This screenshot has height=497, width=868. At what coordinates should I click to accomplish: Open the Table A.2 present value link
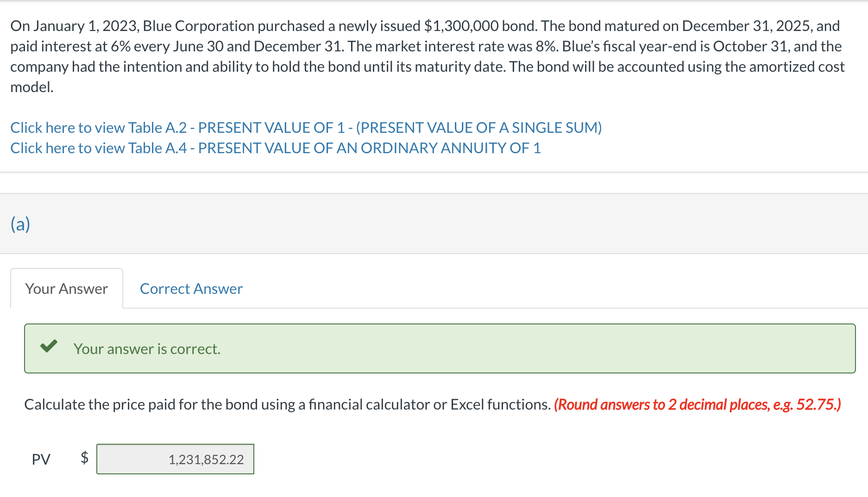(306, 128)
